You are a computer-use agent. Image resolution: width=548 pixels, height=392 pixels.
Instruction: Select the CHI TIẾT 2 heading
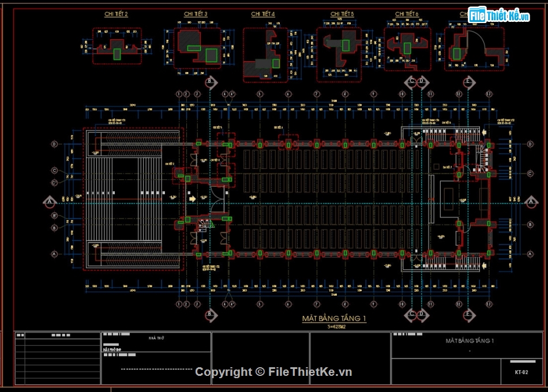[x=116, y=14]
